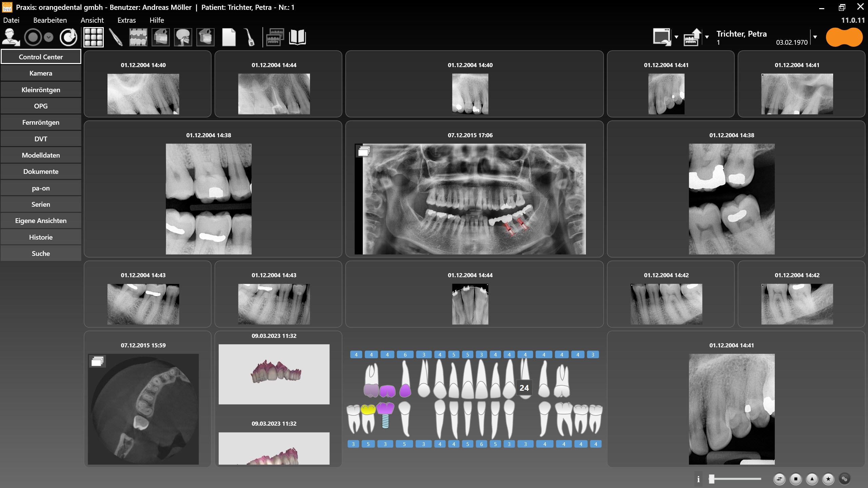
Task: Open the first 3D model scan from 09.03.2023 11:32
Action: (274, 374)
